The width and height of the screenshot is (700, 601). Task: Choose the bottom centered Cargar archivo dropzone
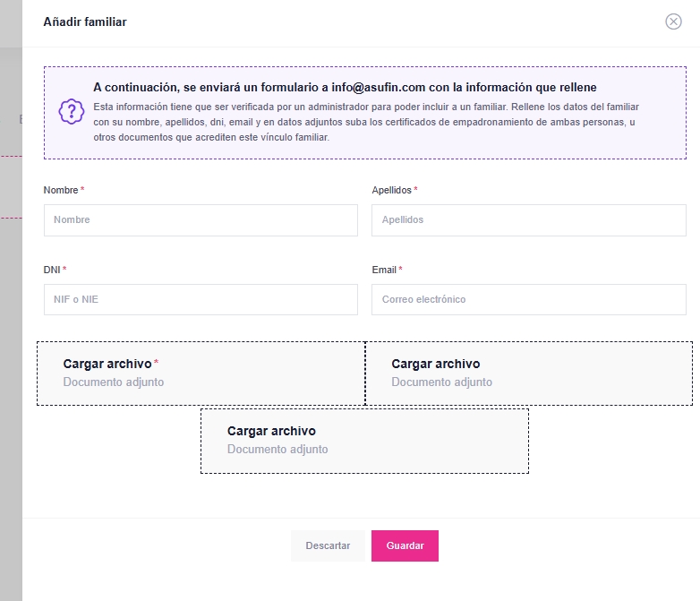[x=364, y=441]
